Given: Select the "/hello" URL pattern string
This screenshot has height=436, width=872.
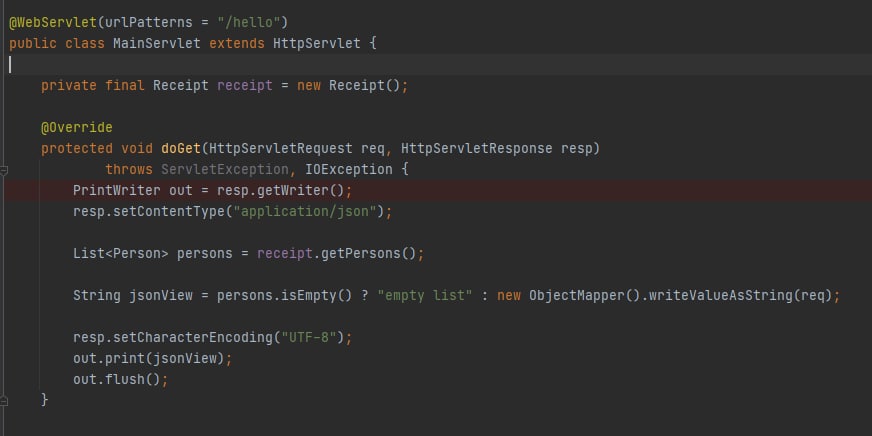Looking at the screenshot, I should 249,23.
